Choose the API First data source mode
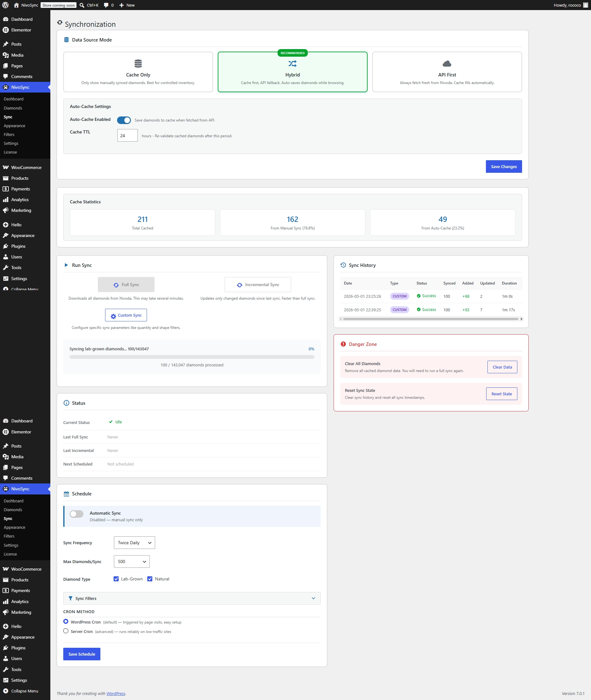 (447, 72)
